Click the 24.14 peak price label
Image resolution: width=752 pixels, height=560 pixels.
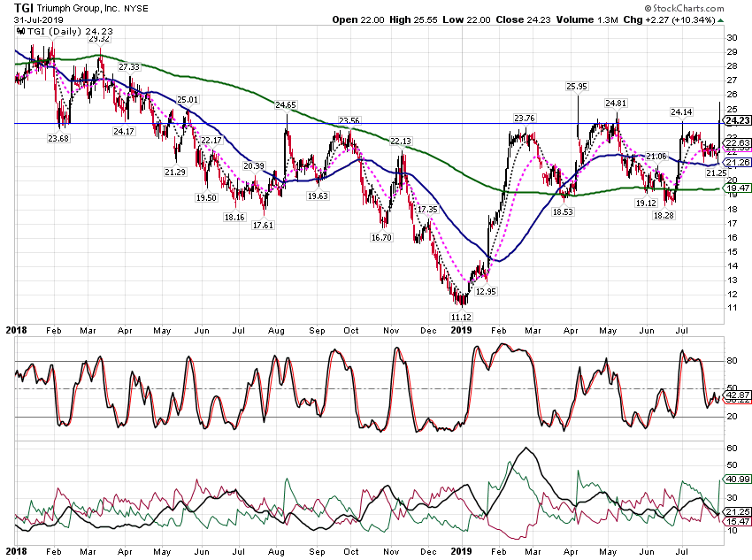point(681,112)
